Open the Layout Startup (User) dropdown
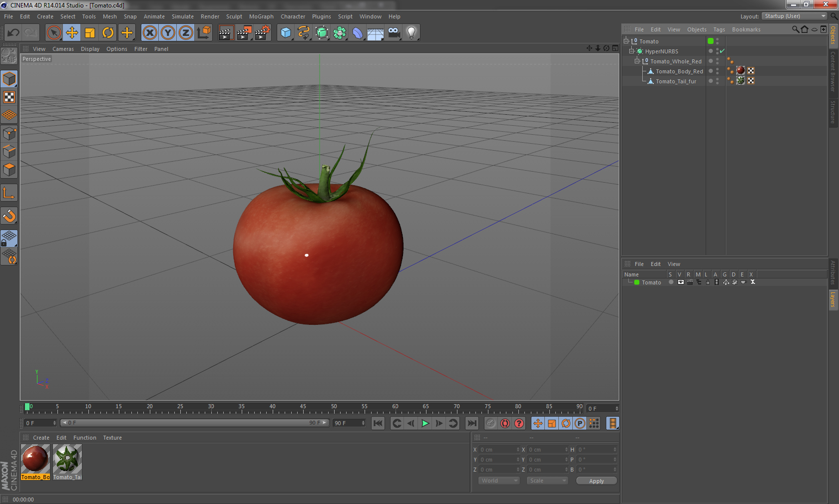839x504 pixels. coord(795,16)
